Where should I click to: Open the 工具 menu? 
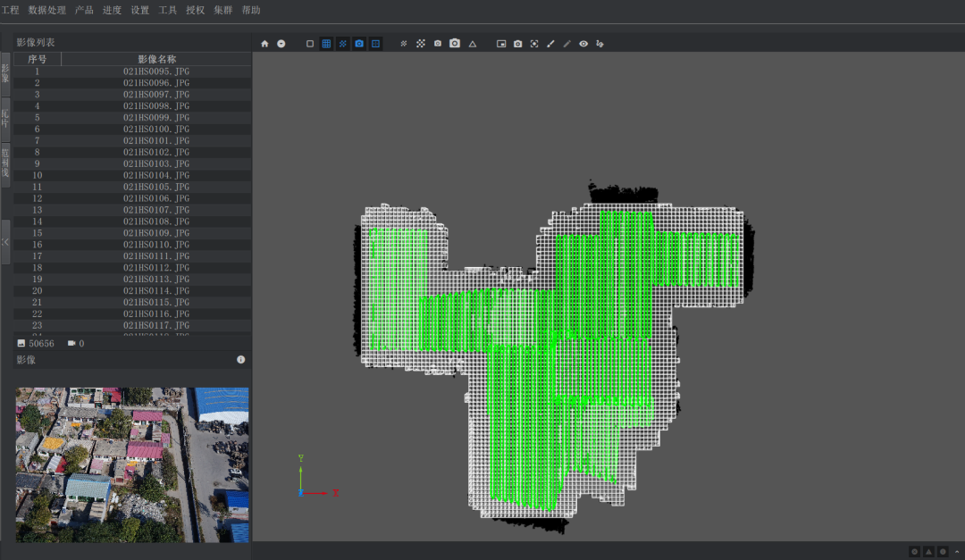167,10
